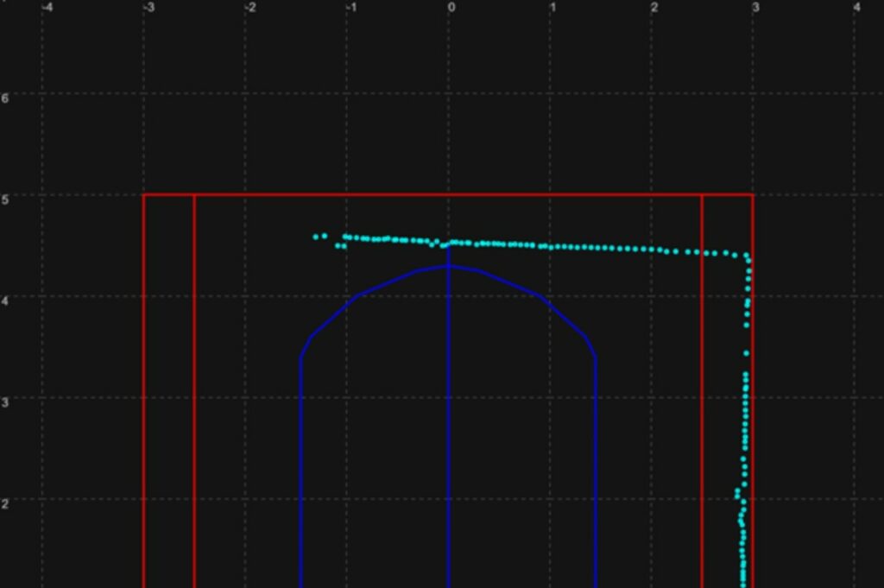Click the x-axis label "-1"
Screen dimensions: 884x588
350,8
